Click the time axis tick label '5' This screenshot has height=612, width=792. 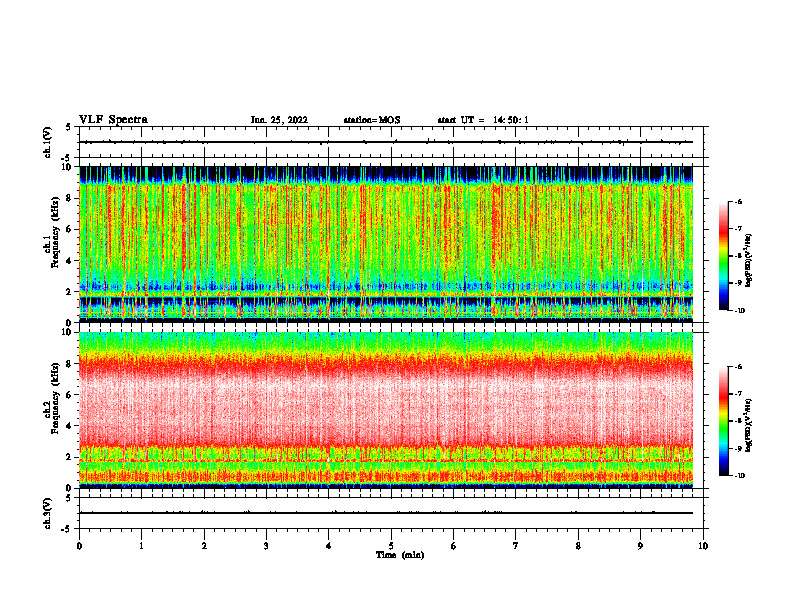coord(391,546)
